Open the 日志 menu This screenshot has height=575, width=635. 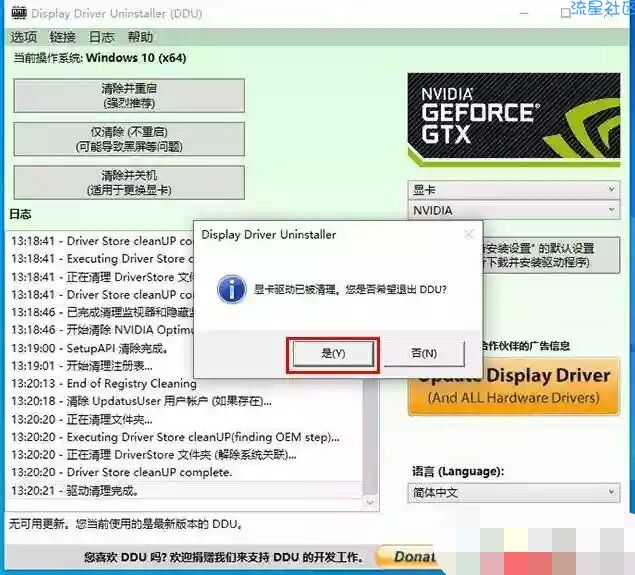pyautogui.click(x=101, y=37)
